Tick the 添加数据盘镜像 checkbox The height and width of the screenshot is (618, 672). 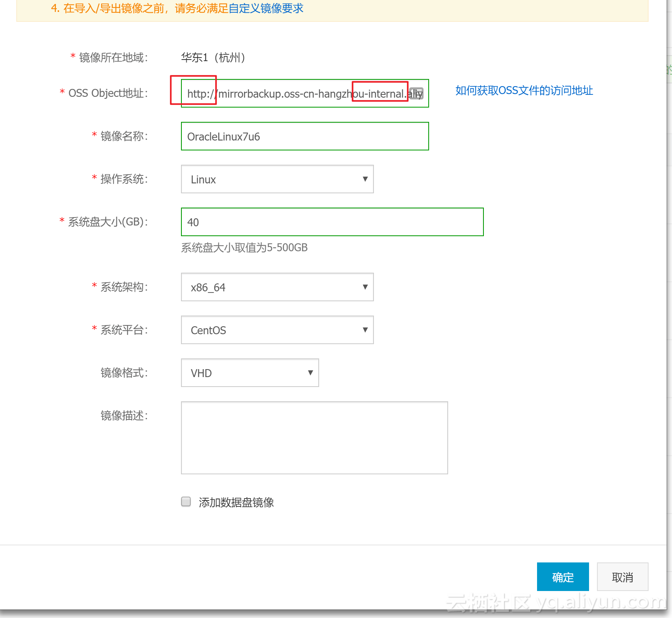click(x=186, y=502)
